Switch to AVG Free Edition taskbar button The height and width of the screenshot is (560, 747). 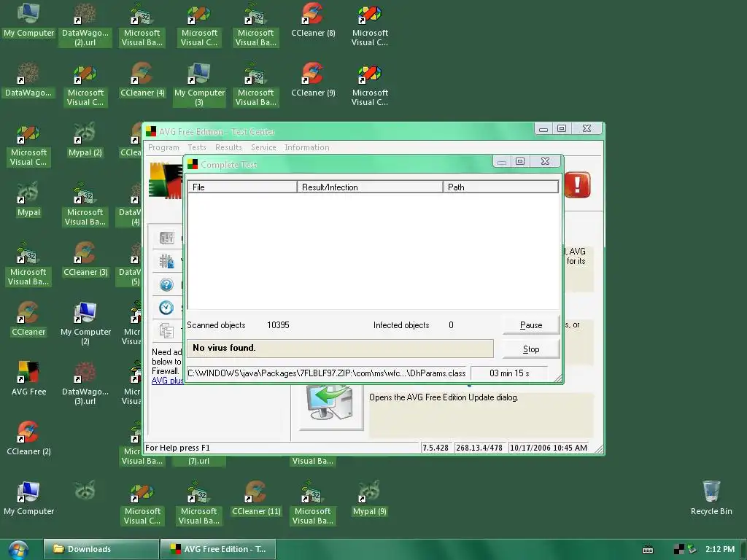coord(218,549)
